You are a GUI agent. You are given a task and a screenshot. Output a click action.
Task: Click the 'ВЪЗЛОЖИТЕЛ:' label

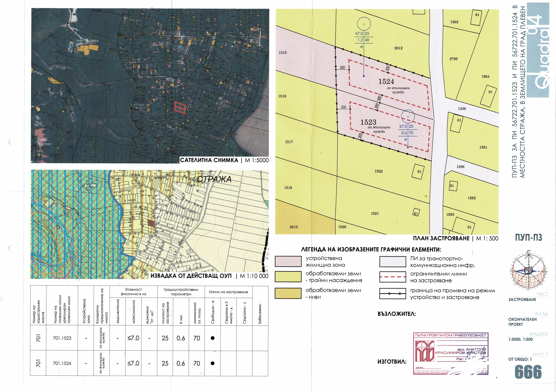click(397, 314)
